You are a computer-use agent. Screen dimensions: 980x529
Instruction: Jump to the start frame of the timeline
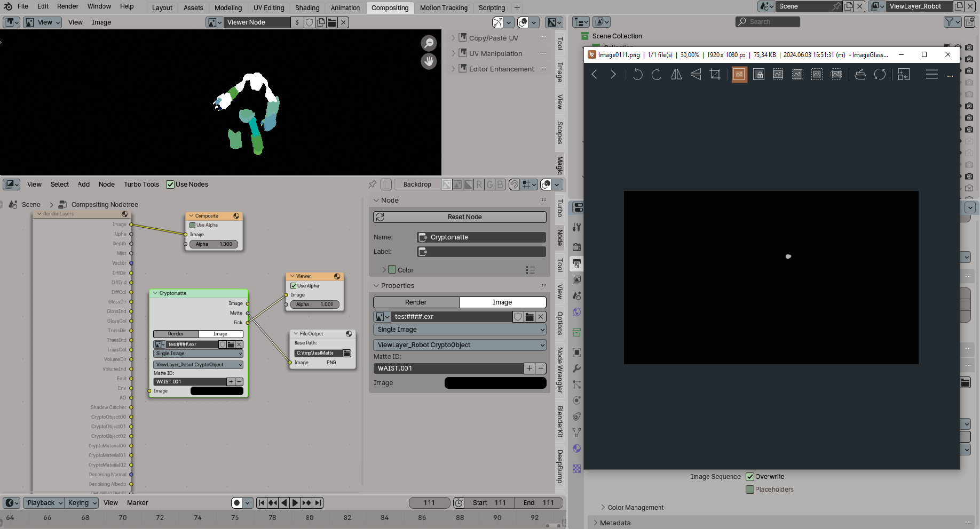tap(262, 503)
